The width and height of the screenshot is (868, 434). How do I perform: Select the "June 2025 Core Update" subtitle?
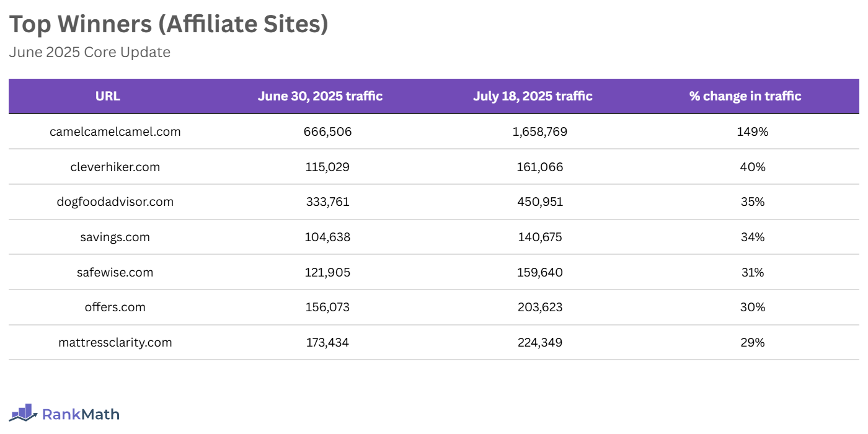click(89, 52)
